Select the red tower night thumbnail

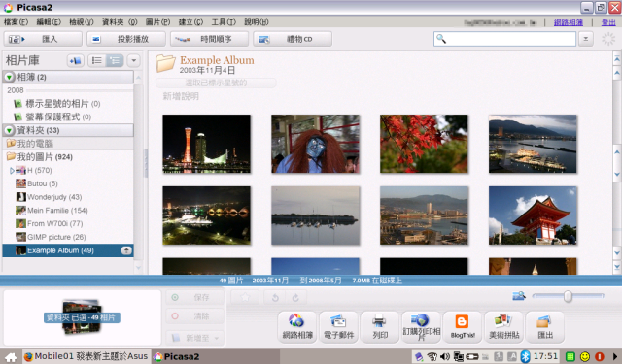tap(207, 144)
